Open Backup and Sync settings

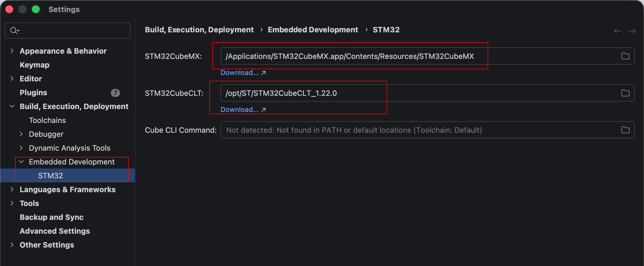point(52,217)
